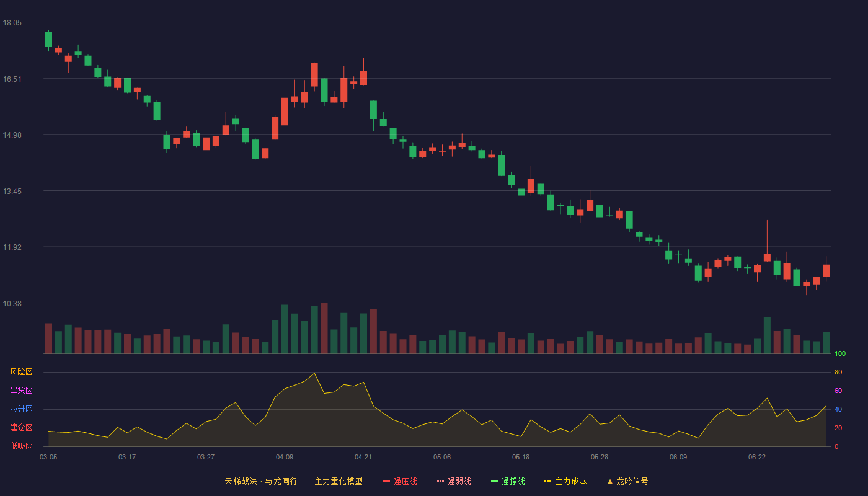Click the 06-22 date label
Image resolution: width=868 pixels, height=496 pixels.
pyautogui.click(x=757, y=457)
